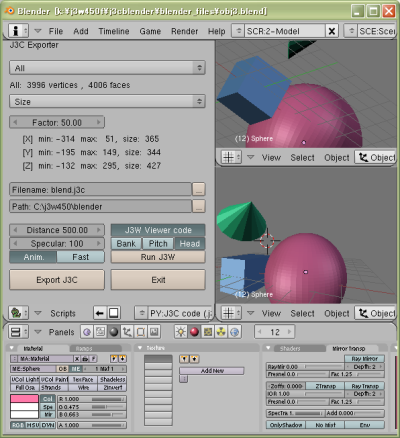Click the browse button beside the Filename field
This screenshot has height=438, width=400.
pyautogui.click(x=199, y=189)
